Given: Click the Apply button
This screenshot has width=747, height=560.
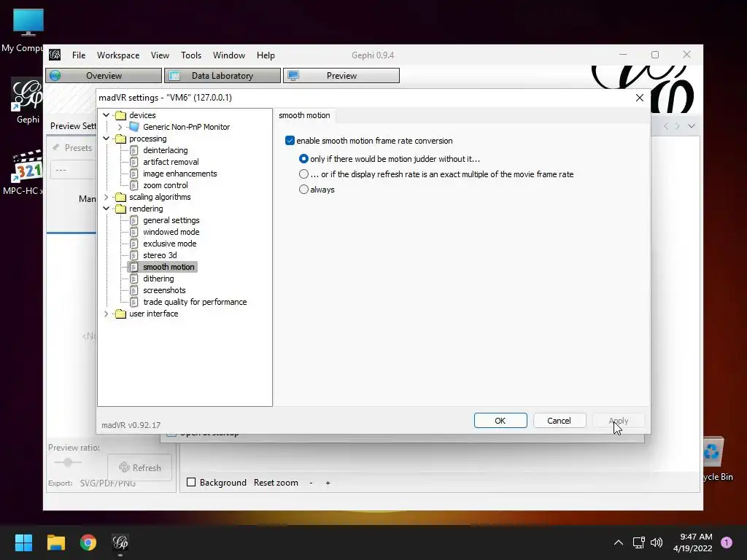Looking at the screenshot, I should click(x=619, y=421).
